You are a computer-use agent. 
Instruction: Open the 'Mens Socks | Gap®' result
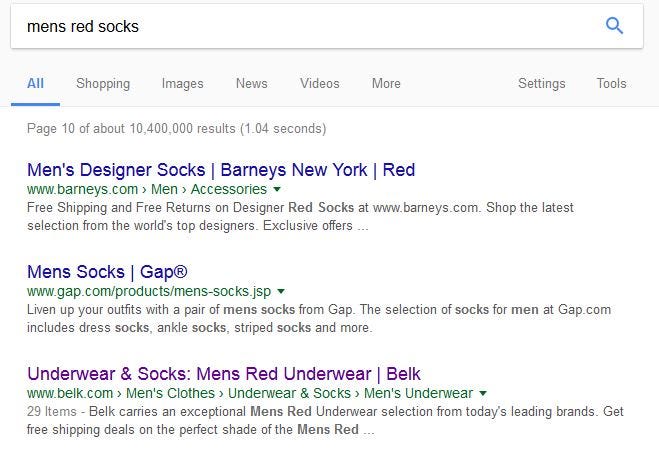point(107,272)
